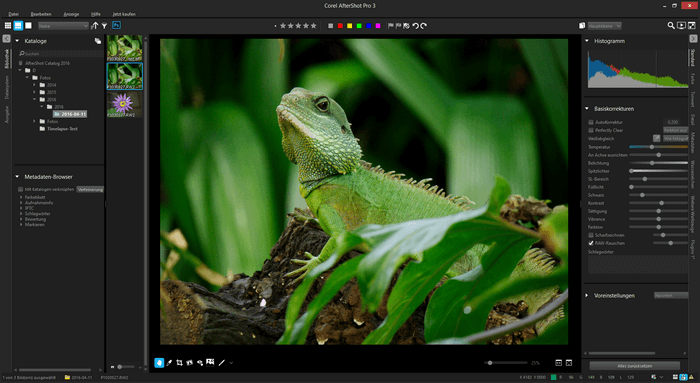Fit image to window icon
The height and width of the screenshot is (383, 700).
pos(569,363)
